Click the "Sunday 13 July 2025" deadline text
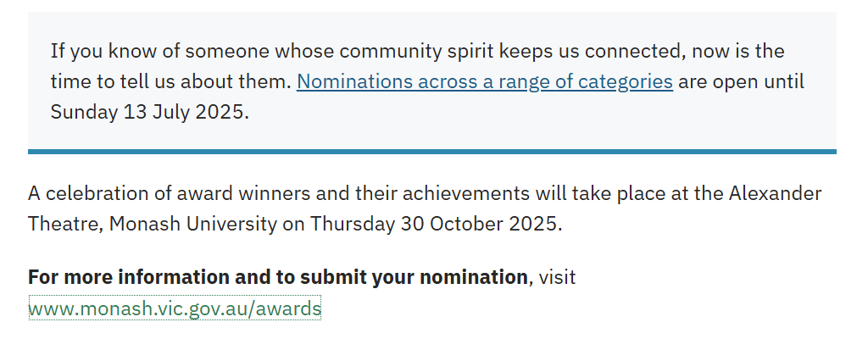The height and width of the screenshot is (350, 868). click(x=149, y=113)
